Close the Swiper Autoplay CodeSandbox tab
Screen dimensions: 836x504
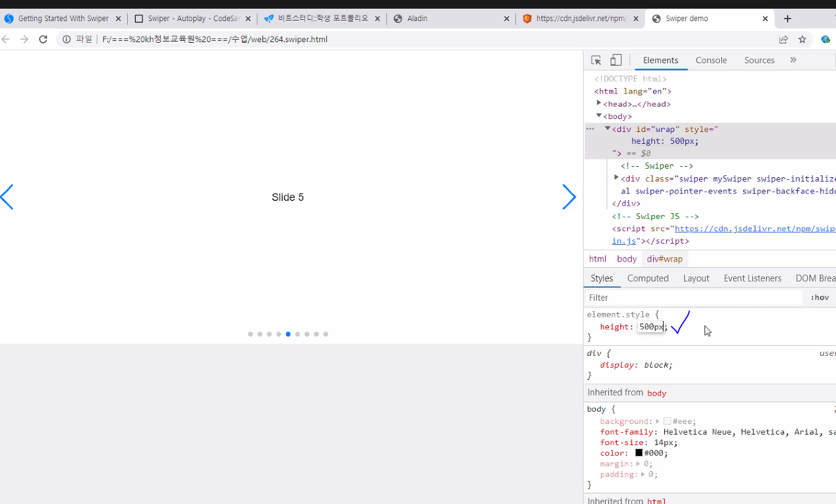247,19
